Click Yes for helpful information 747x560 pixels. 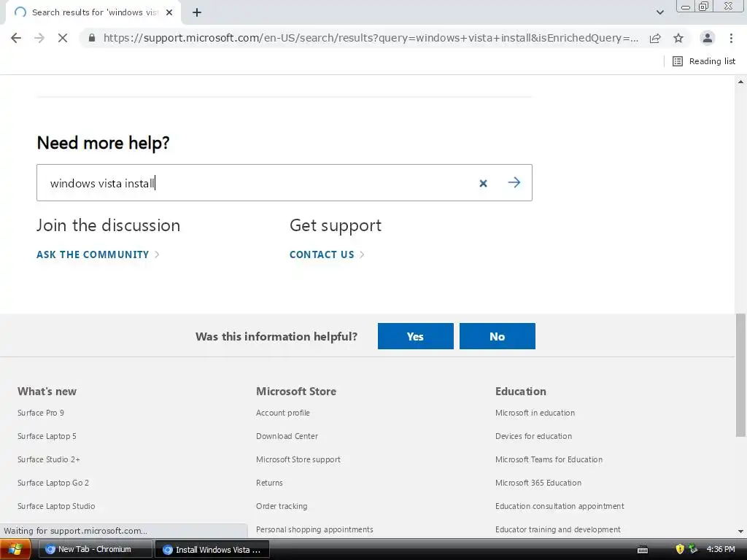pos(415,336)
